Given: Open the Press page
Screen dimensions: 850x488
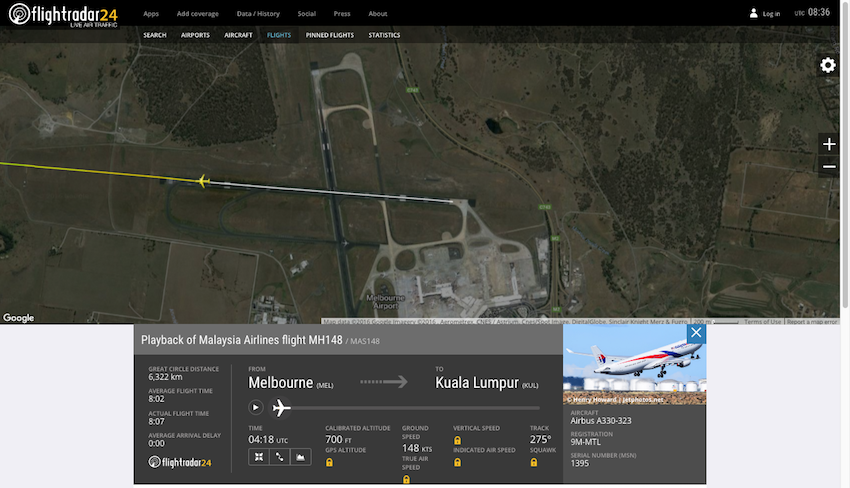Looking at the screenshot, I should (x=342, y=14).
